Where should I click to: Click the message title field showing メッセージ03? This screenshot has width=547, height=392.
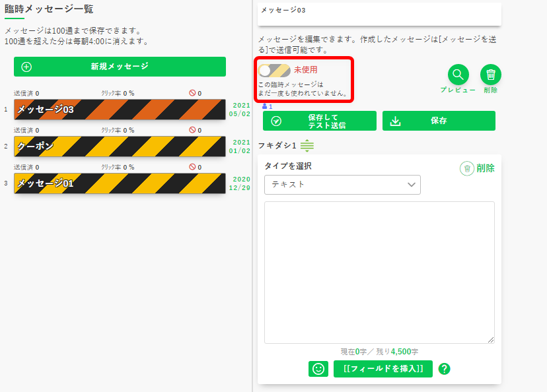(x=379, y=10)
